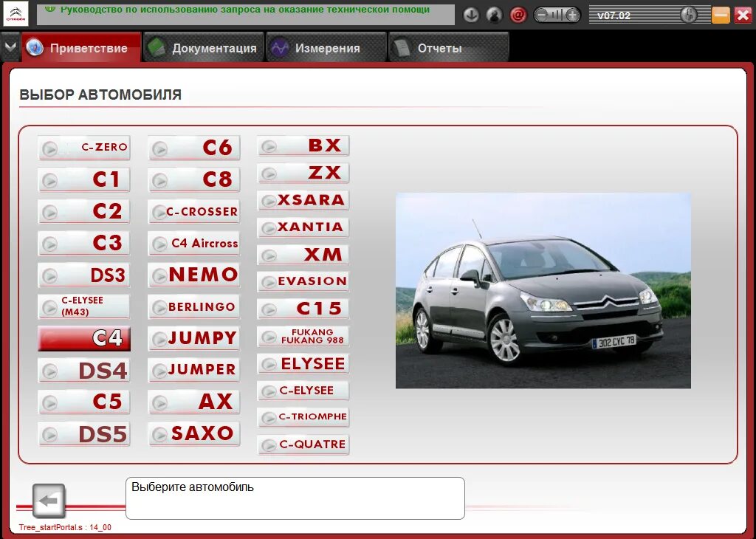Choose the SAXO model
The image size is (756, 539).
(x=194, y=434)
